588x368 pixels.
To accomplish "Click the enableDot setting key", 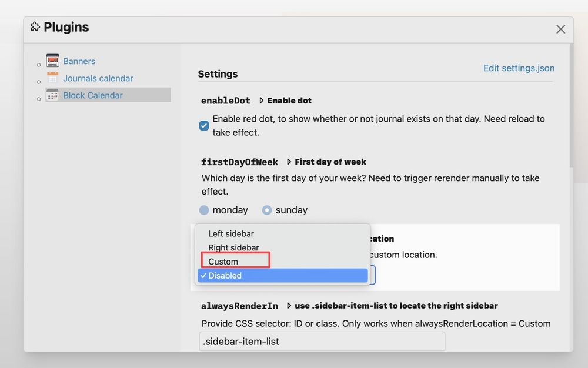I will 225,101.
